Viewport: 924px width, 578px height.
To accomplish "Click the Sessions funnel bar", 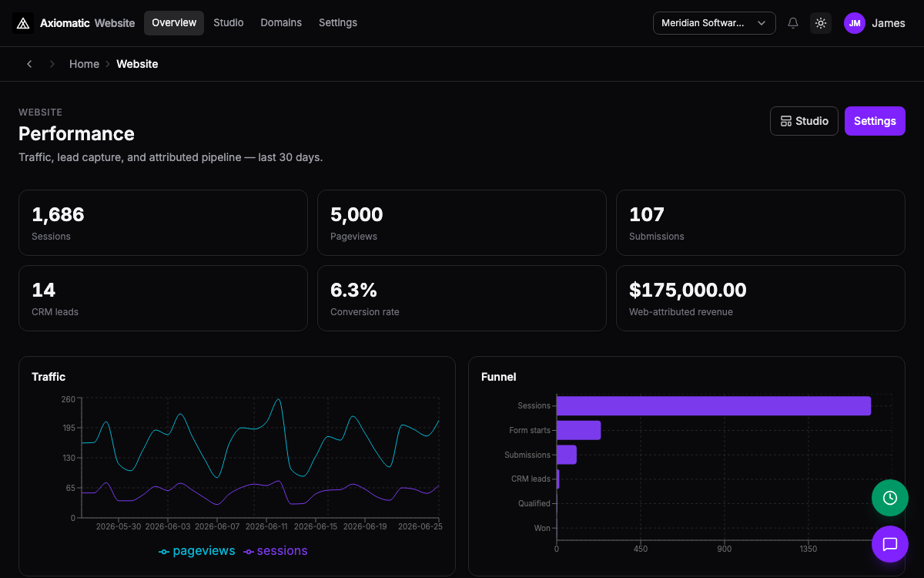I will coord(714,406).
